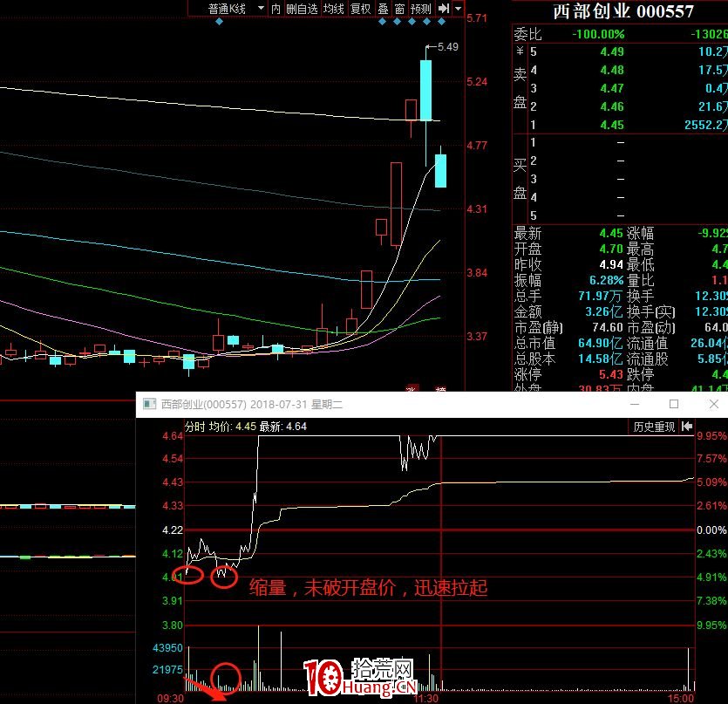728x704 pixels.
Task: Click 删自选 to remove from watchlist
Action: click(x=303, y=9)
